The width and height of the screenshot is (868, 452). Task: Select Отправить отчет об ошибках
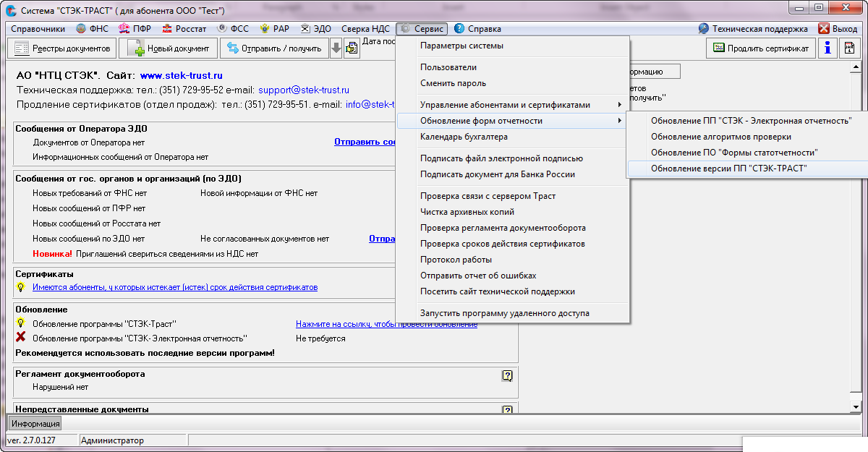514,276
